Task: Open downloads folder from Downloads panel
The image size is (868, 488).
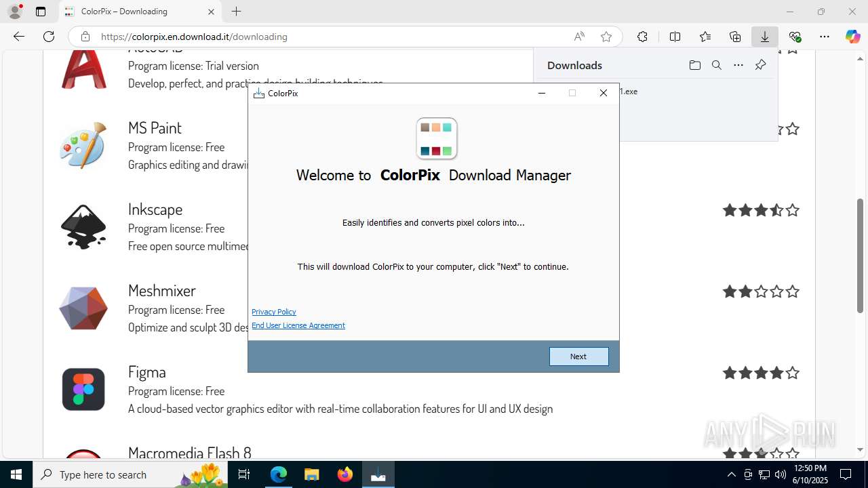Action: [694, 65]
